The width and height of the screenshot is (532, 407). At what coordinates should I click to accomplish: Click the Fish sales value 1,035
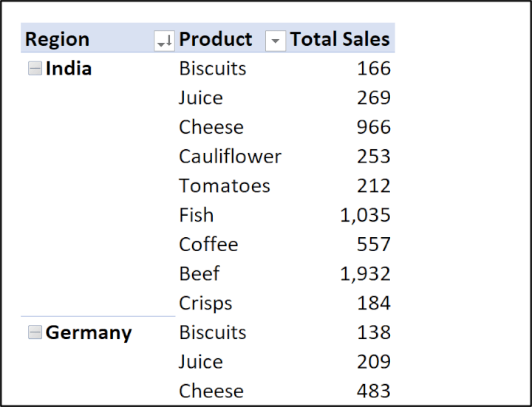coord(365,216)
